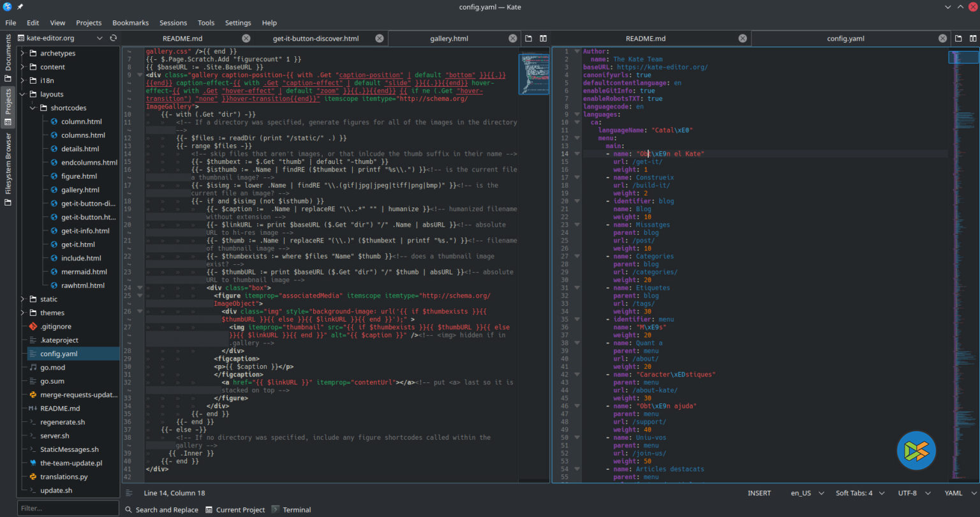
Task: Open the kate-editor.org project dropdown
Action: (x=99, y=38)
